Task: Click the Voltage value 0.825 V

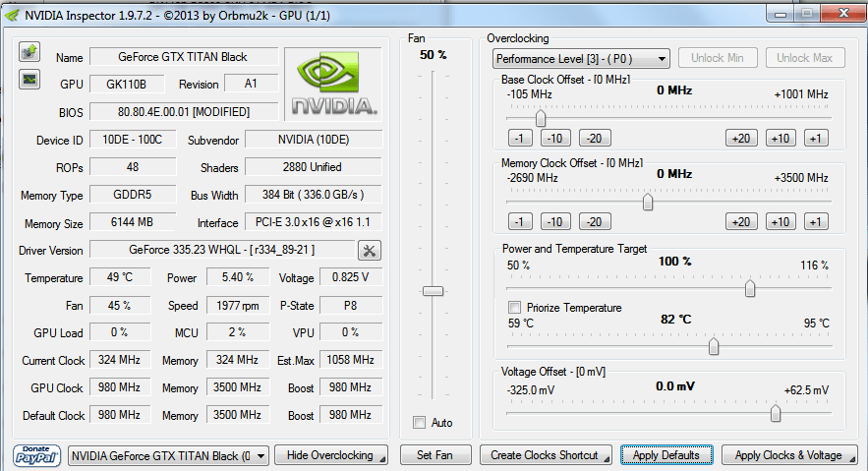Action: (350, 277)
